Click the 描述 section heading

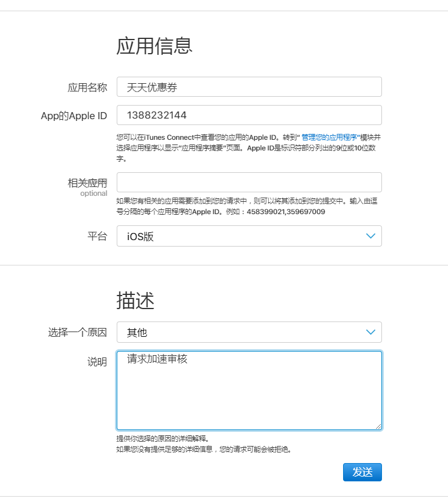point(136,300)
